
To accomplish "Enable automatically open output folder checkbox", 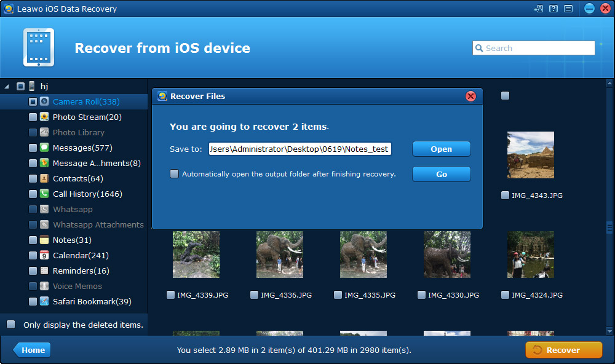I will click(x=174, y=174).
